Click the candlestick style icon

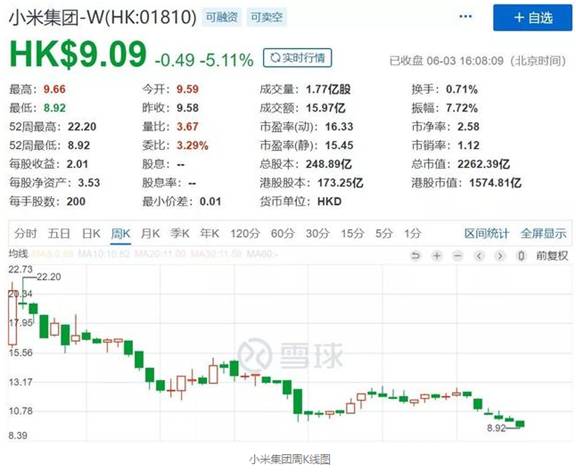coord(521,256)
